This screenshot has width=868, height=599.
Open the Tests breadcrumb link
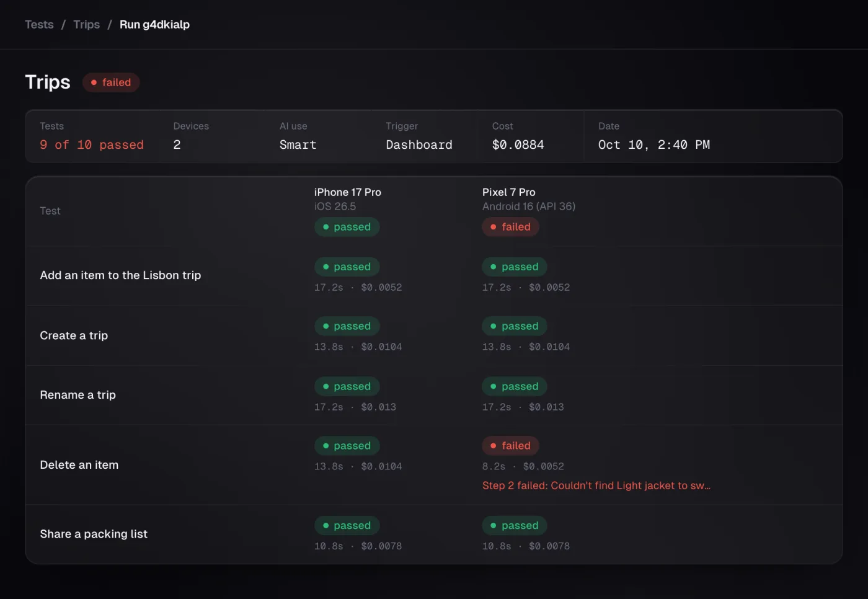39,24
